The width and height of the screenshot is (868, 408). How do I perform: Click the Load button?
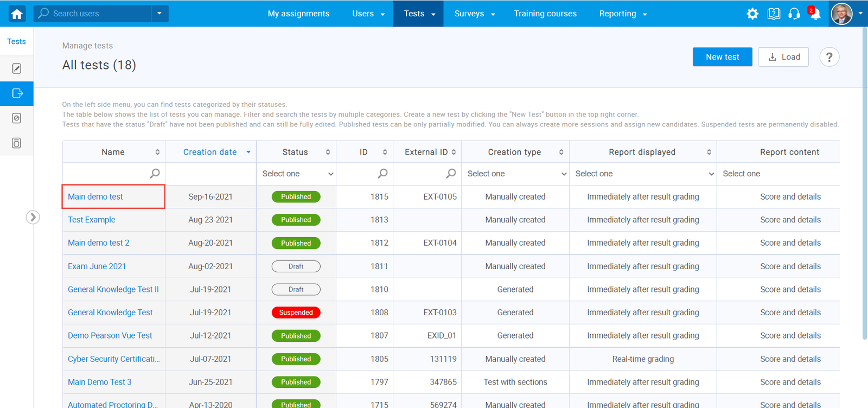point(783,57)
